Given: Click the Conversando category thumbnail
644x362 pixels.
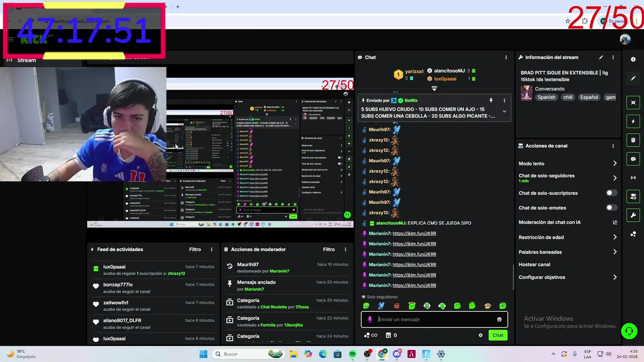Looking at the screenshot, I should pos(526,93).
